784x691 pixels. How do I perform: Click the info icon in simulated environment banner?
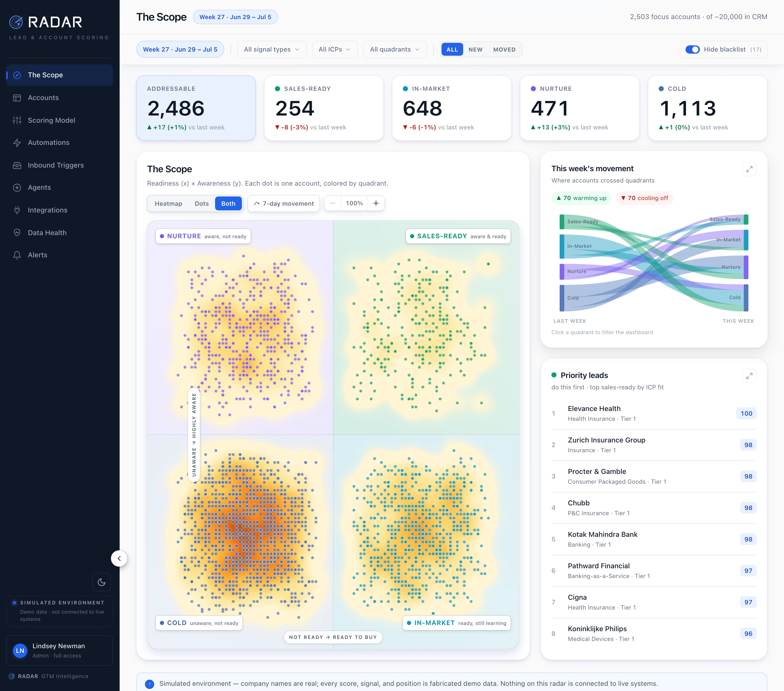[x=150, y=684]
